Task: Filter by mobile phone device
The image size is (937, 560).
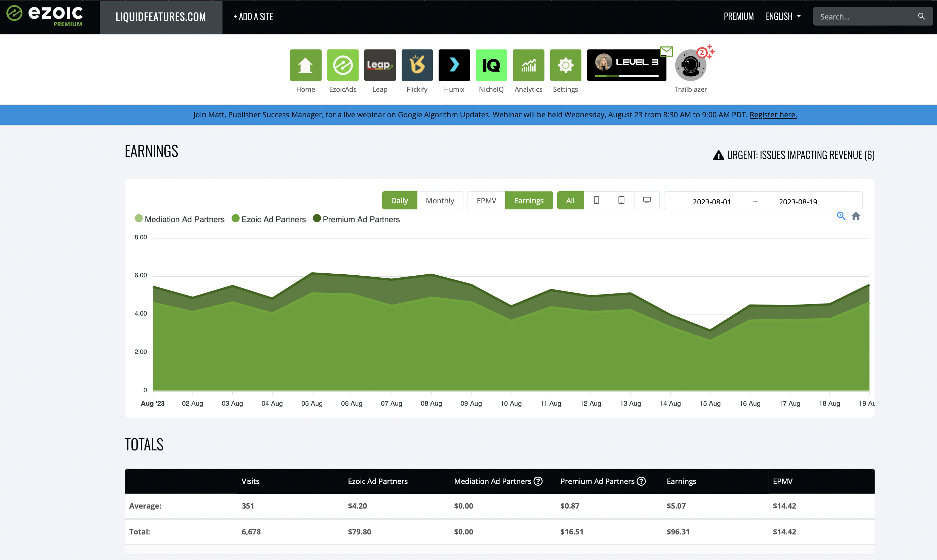Action: tap(596, 200)
